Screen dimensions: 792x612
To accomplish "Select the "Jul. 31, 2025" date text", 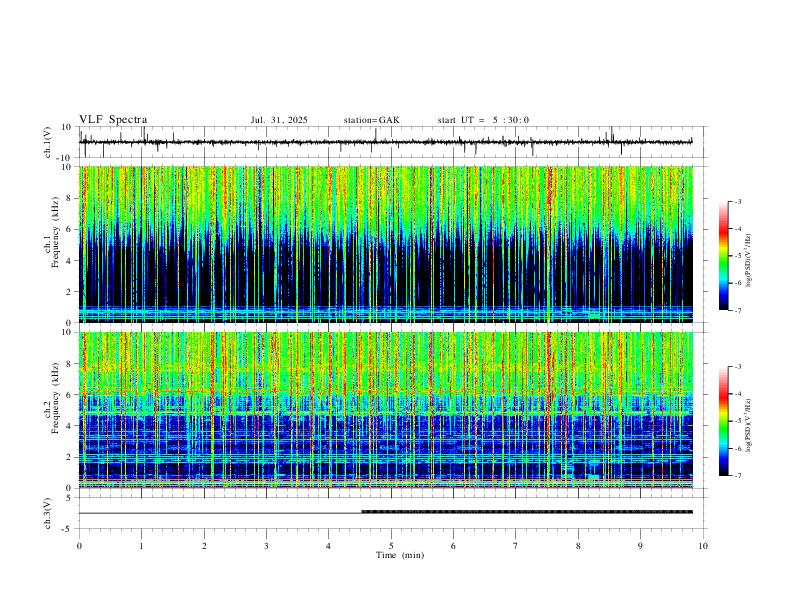I will click(x=279, y=120).
